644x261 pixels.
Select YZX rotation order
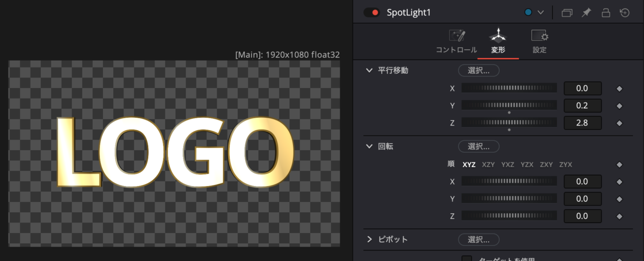pyautogui.click(x=527, y=165)
